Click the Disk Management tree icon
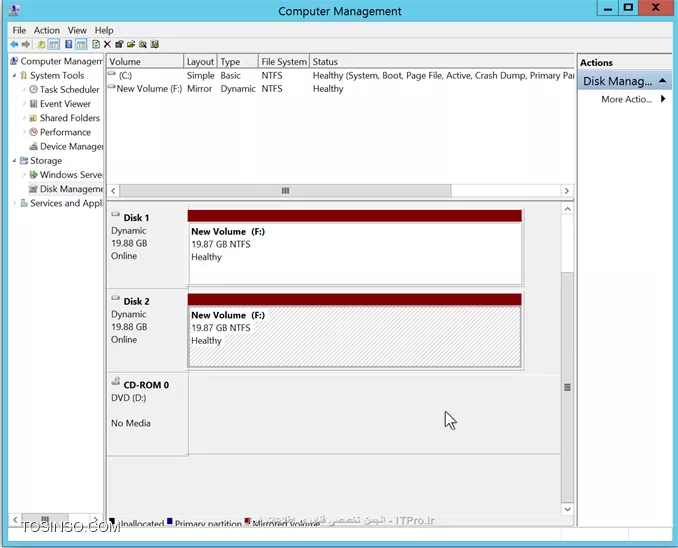 point(33,189)
